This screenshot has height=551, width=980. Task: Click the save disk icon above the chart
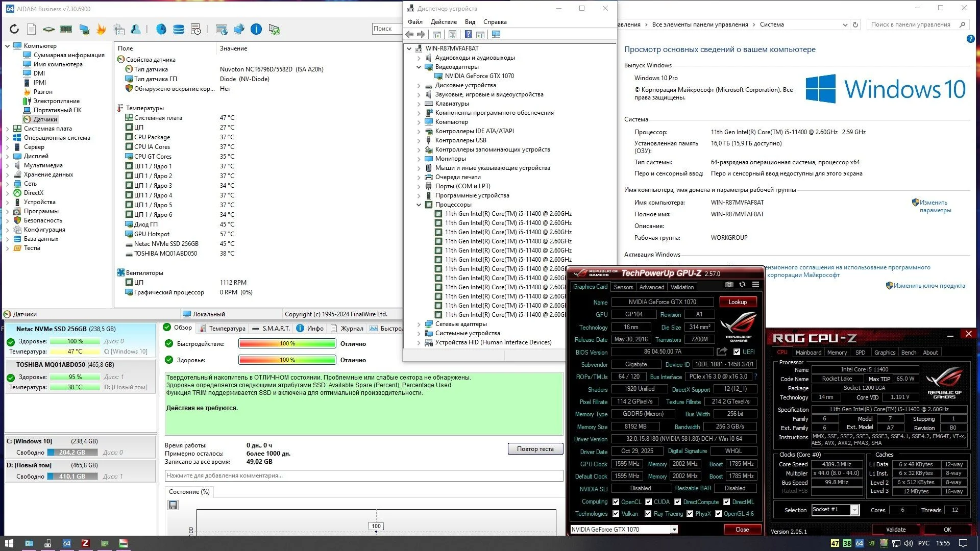coord(173,505)
